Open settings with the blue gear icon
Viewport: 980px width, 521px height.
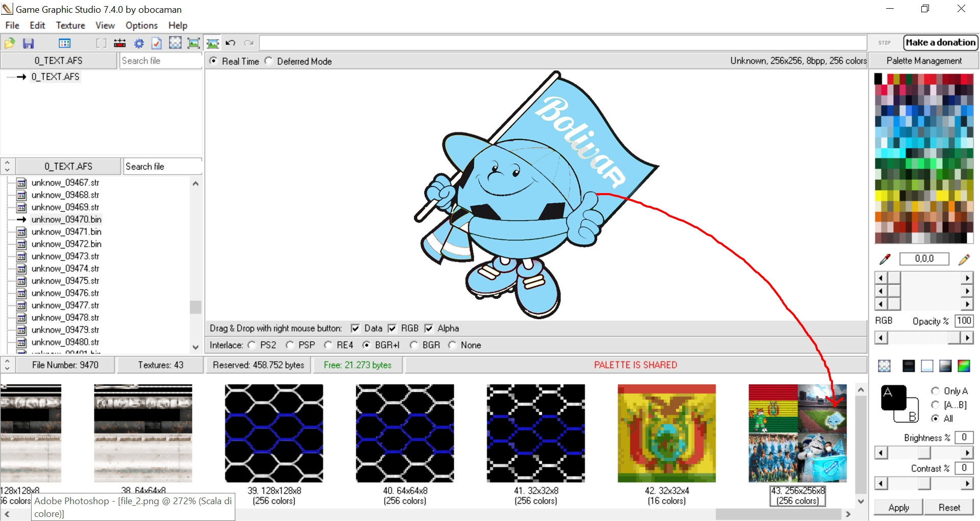click(139, 43)
